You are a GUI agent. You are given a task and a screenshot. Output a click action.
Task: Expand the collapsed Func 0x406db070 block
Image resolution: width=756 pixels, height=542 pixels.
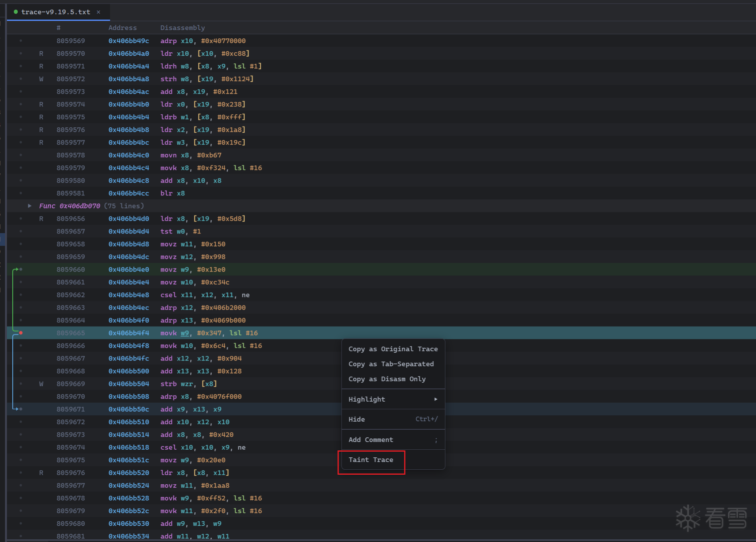point(30,206)
